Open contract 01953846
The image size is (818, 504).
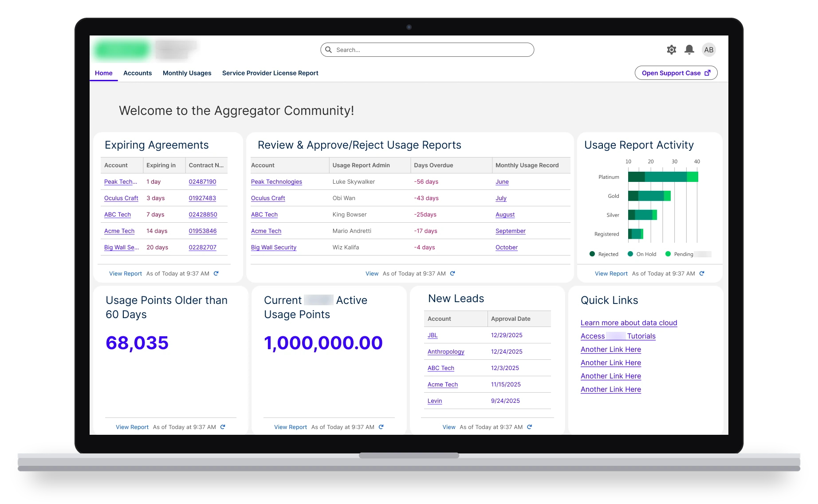[x=203, y=231]
